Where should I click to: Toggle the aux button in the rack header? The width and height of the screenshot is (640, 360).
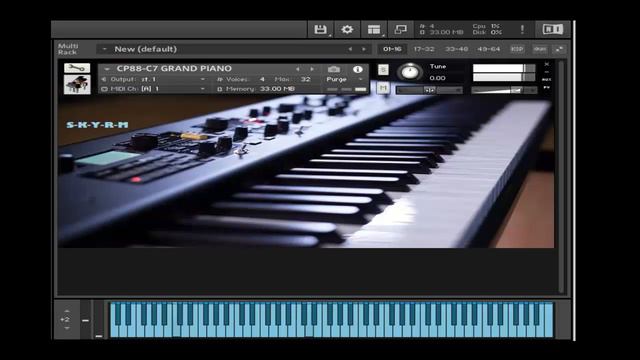(x=540, y=49)
